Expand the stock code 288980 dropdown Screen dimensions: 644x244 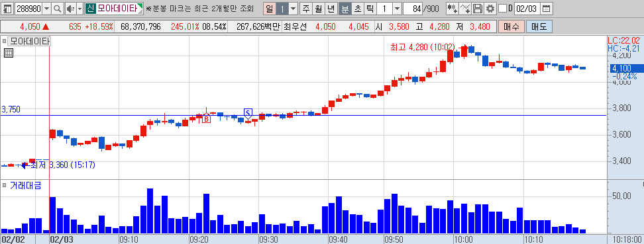point(46,8)
